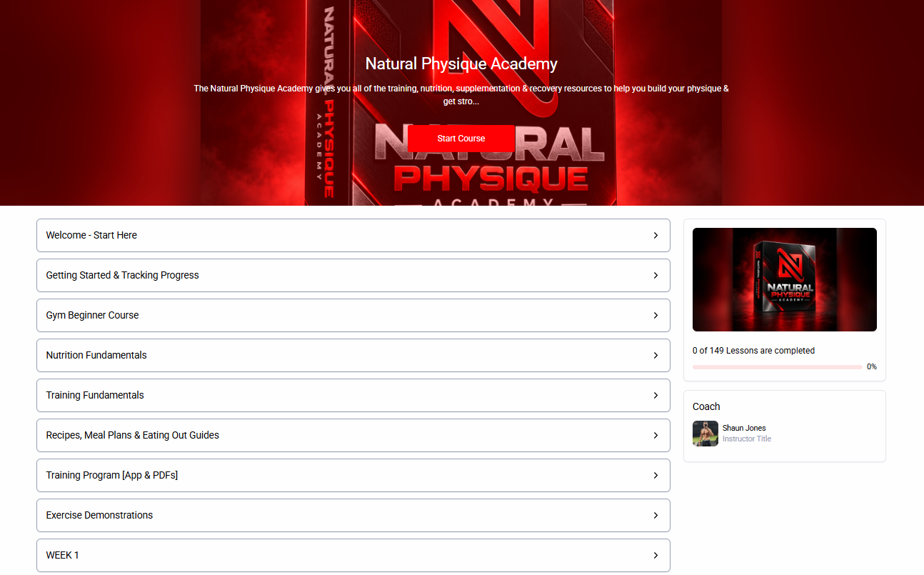Open Recipes, Meal Plans & Eating Out Guides title
Viewport: 924px width, 575px height.
(132, 435)
